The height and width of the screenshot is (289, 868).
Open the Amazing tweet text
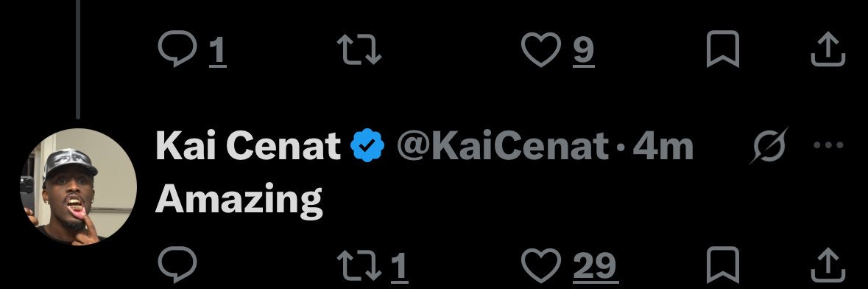[239, 198]
